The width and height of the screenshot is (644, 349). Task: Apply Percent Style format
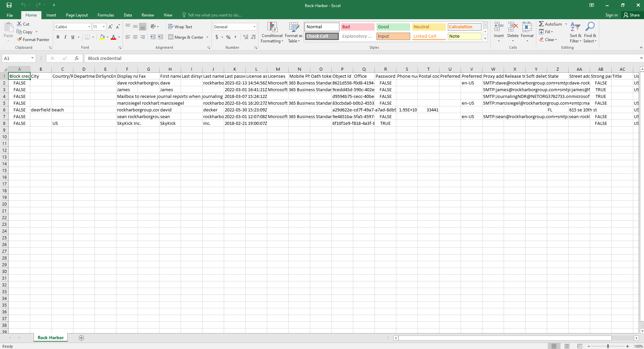[228, 37]
